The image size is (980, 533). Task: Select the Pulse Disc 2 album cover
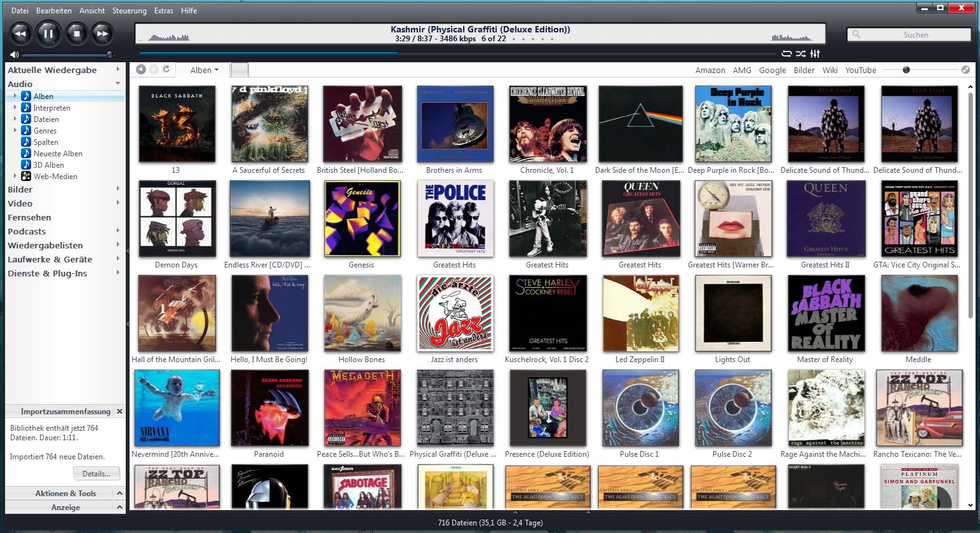click(x=733, y=408)
